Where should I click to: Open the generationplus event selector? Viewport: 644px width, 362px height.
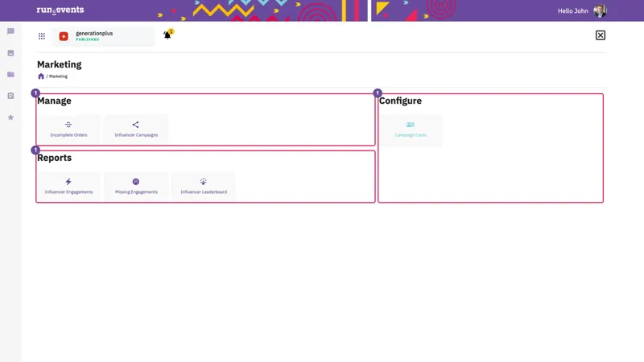pyautogui.click(x=103, y=36)
